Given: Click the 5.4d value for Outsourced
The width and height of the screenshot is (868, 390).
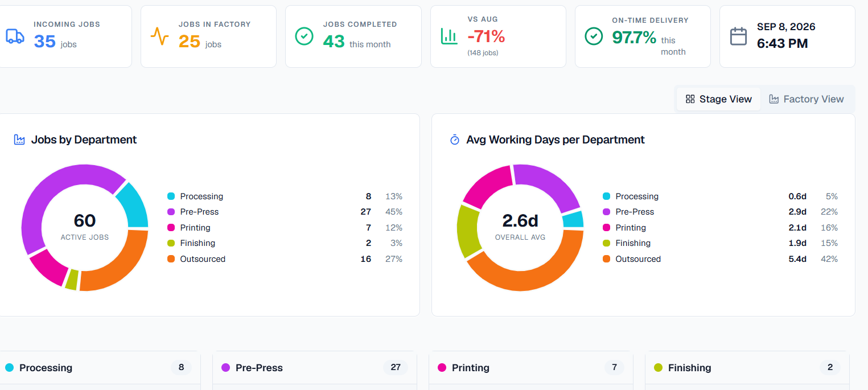Looking at the screenshot, I should pyautogui.click(x=797, y=259).
